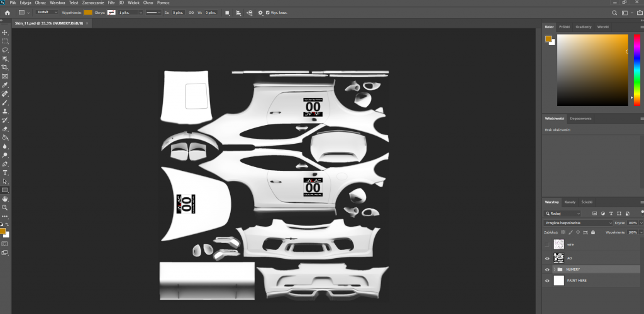644x314 pixels.
Task: Open the Edit Toolbar three-dots menu
Action: tap(5, 216)
